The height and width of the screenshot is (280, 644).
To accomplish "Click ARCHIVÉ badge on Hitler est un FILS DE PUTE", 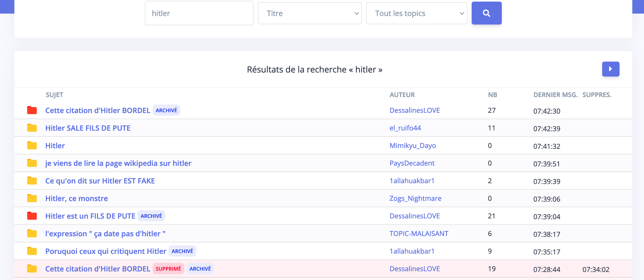I will click(151, 216).
